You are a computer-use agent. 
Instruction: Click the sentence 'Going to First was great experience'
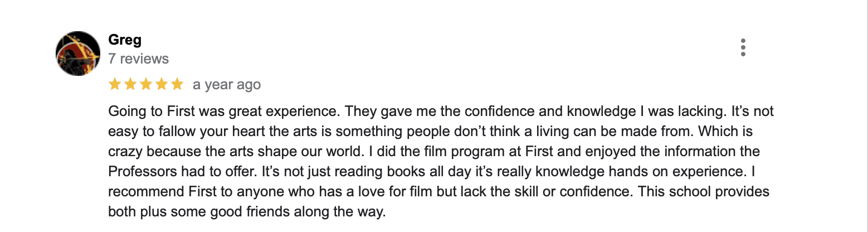point(225,112)
